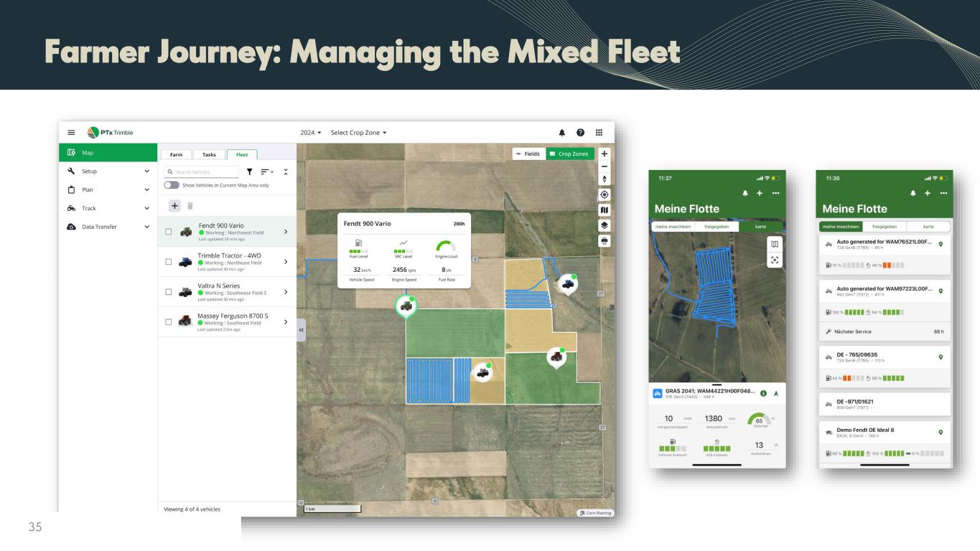Click the notification bell in PTx Trimble header
The width and height of the screenshot is (980, 551).
[561, 133]
